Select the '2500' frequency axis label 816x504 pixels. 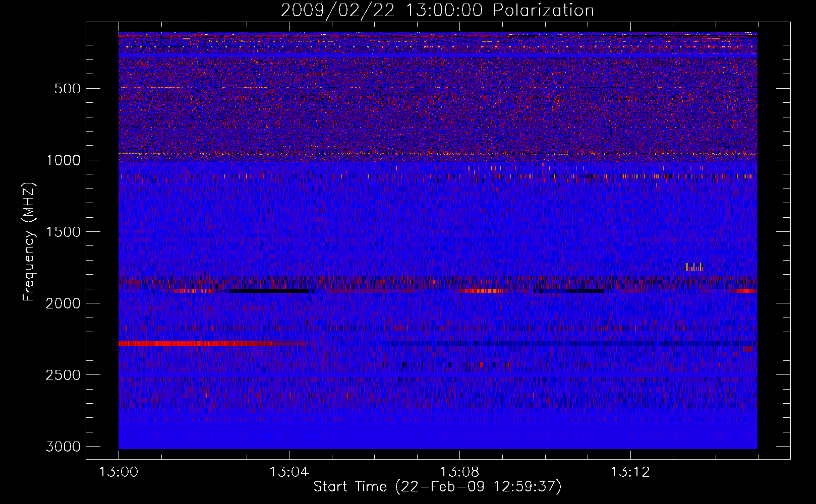(x=63, y=375)
